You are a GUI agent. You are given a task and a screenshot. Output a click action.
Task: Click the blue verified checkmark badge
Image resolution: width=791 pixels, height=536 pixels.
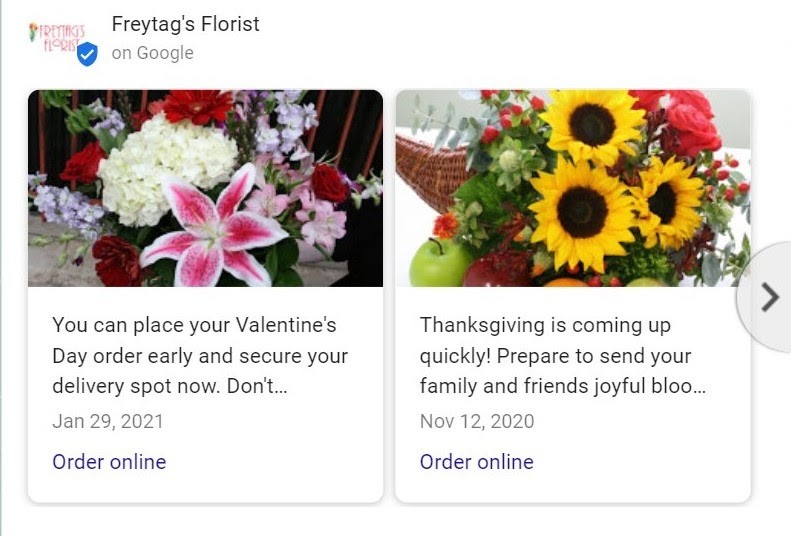[x=87, y=55]
